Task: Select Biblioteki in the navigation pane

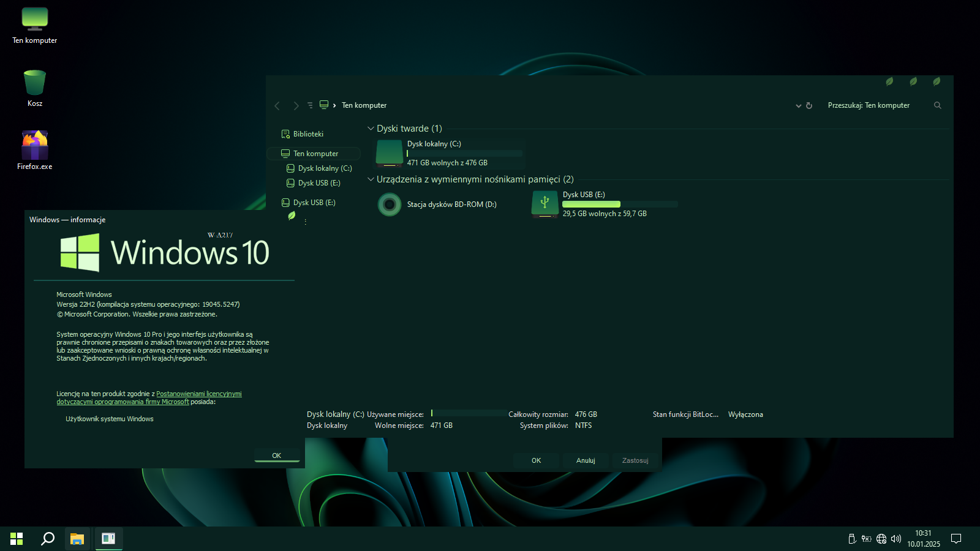Action: [308, 134]
